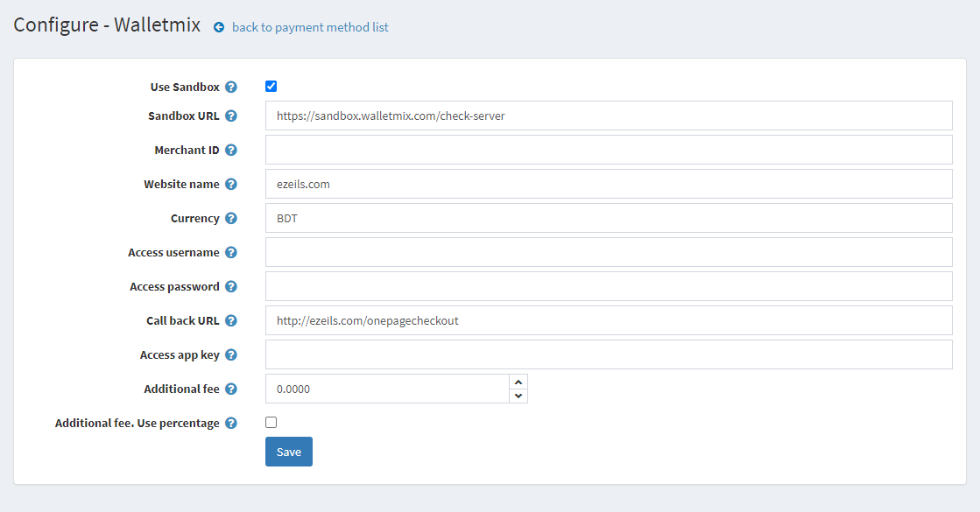Viewport: 980px width, 512px height.
Task: Click the Call back URL label text
Action: (182, 320)
